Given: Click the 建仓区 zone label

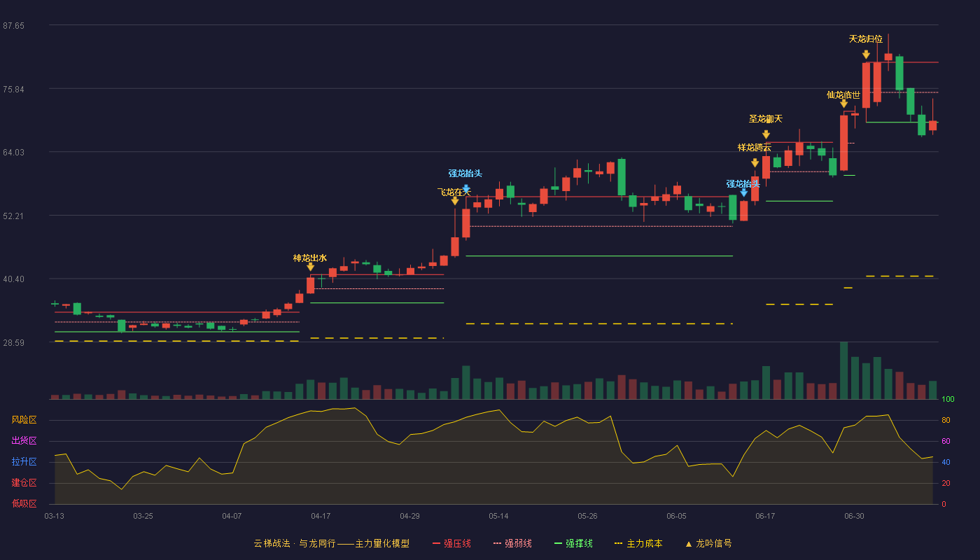Looking at the screenshot, I should pyautogui.click(x=24, y=483).
